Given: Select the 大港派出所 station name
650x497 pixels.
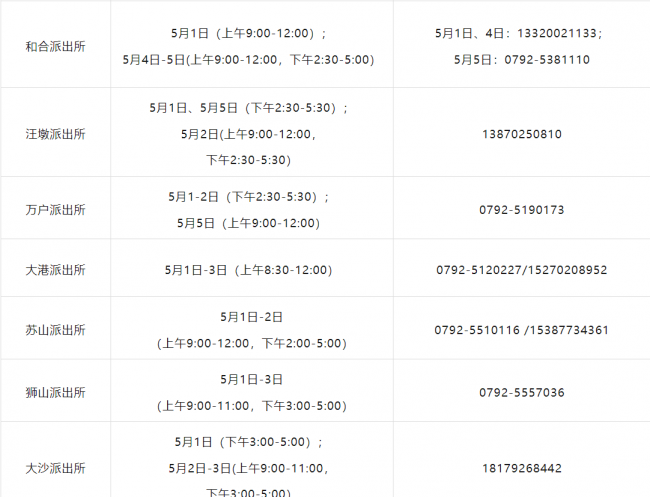Looking at the screenshot, I should coord(56,270).
